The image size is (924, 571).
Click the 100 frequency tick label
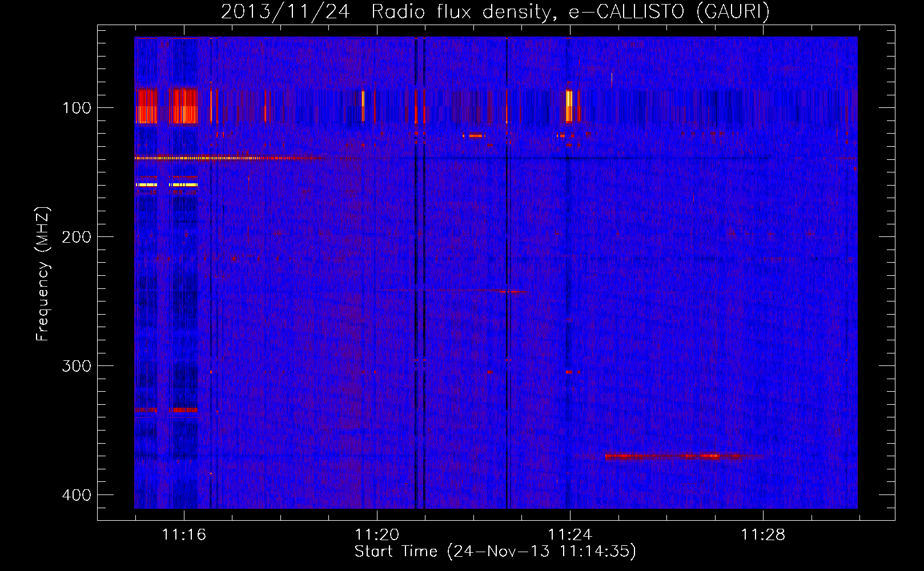coord(77,108)
